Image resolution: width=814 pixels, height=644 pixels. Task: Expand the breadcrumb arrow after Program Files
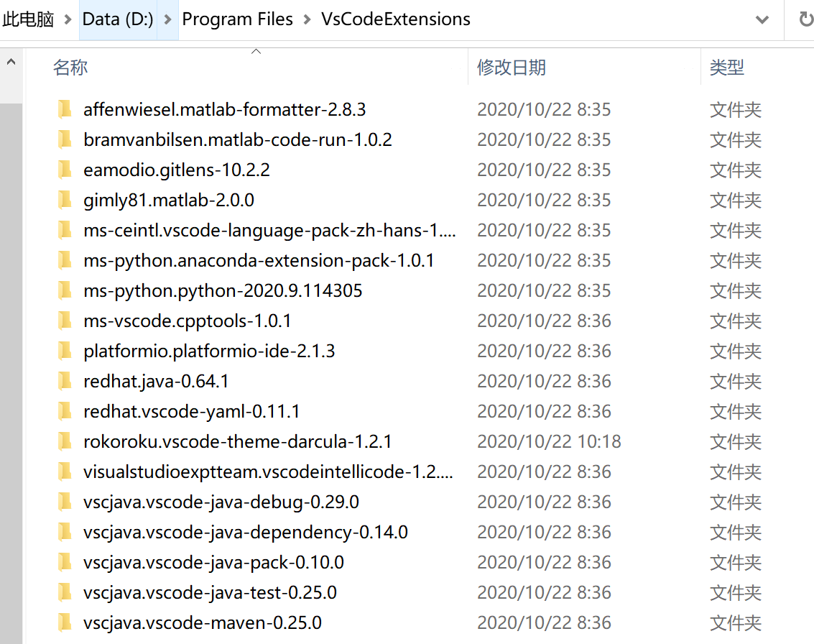point(307,19)
